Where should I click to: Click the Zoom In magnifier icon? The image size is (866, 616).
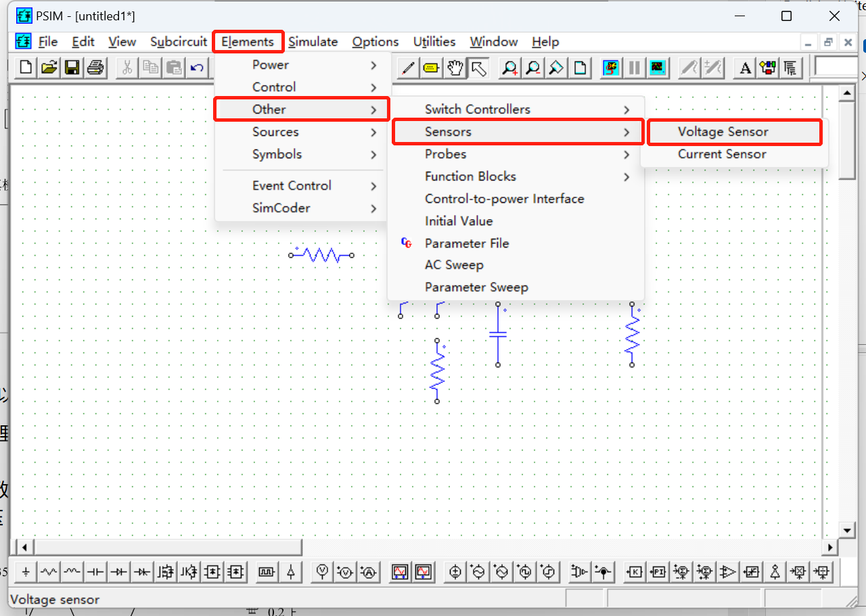click(509, 68)
